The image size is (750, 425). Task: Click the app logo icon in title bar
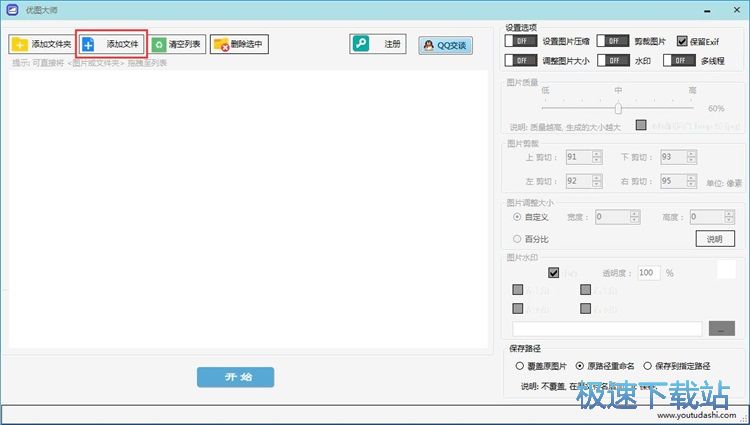pyautogui.click(x=12, y=10)
